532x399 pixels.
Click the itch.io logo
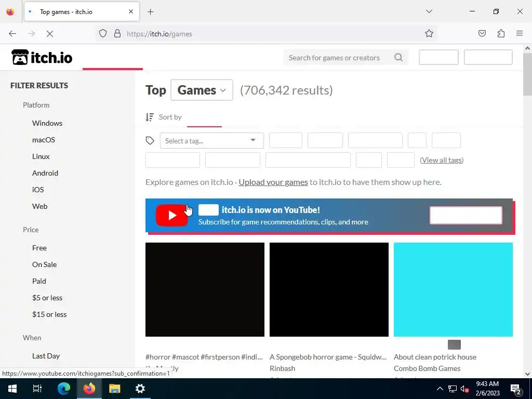click(x=42, y=57)
